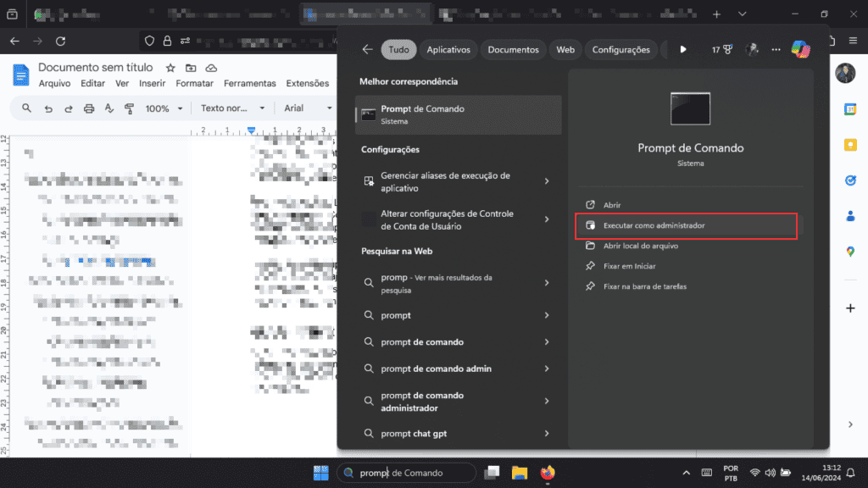
Task: Print the document with printer icon
Action: pyautogui.click(x=88, y=108)
